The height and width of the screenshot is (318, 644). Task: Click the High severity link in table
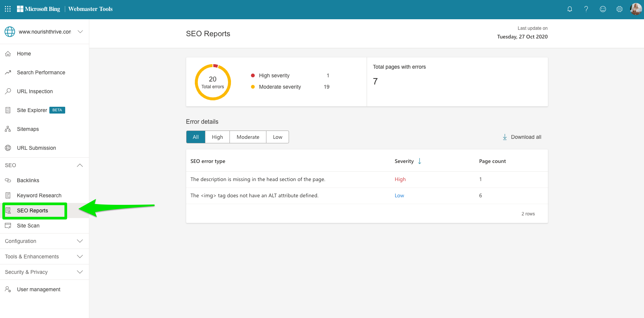[400, 179]
